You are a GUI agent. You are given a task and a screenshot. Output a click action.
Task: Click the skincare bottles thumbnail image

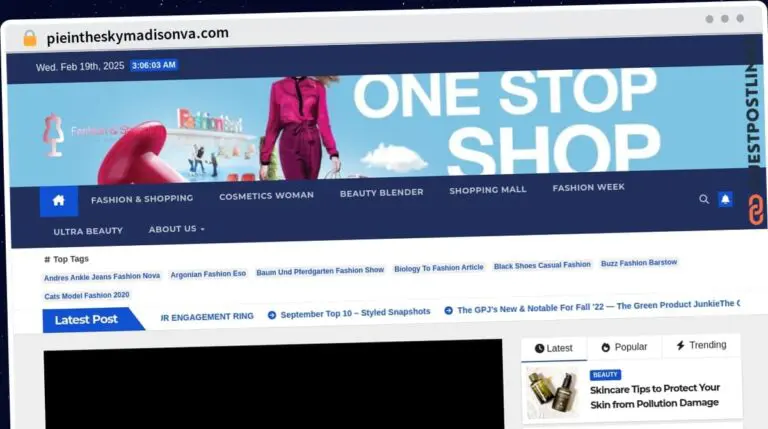click(x=552, y=393)
